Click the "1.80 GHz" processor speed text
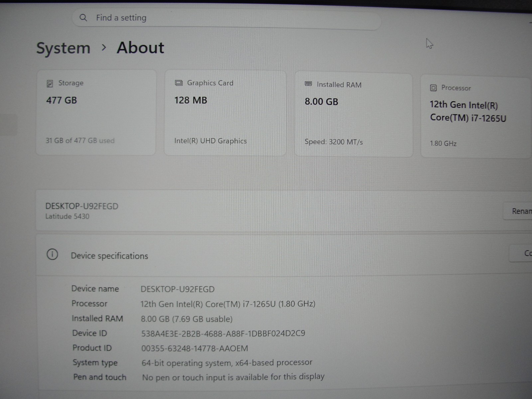Image resolution: width=532 pixels, height=399 pixels. coord(443,144)
